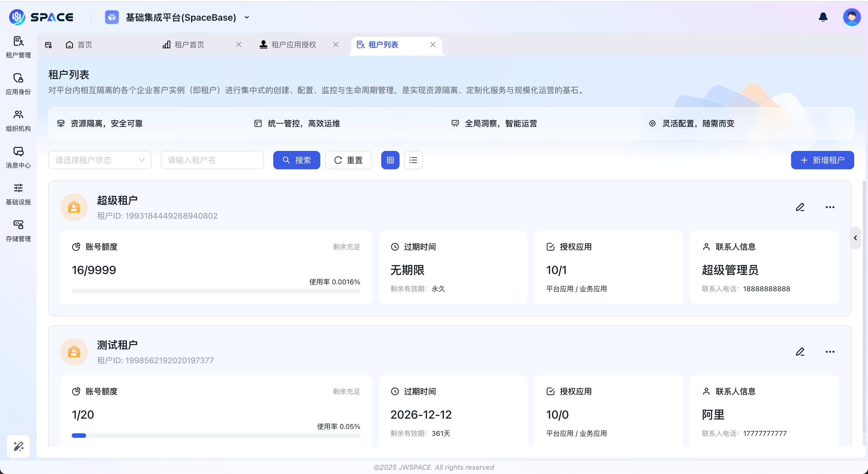Click the magic wand assistant icon
Image resolution: width=868 pixels, height=474 pixels.
pos(18,446)
